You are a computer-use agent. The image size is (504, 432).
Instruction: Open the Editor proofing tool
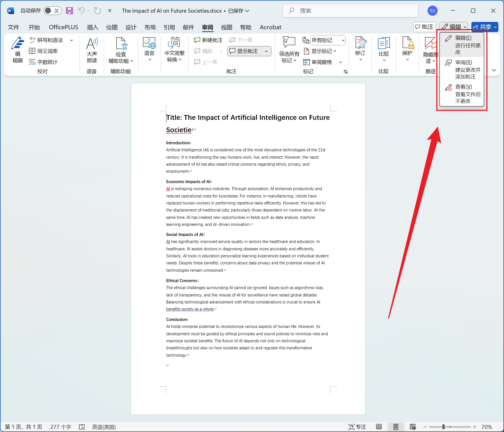[17, 49]
